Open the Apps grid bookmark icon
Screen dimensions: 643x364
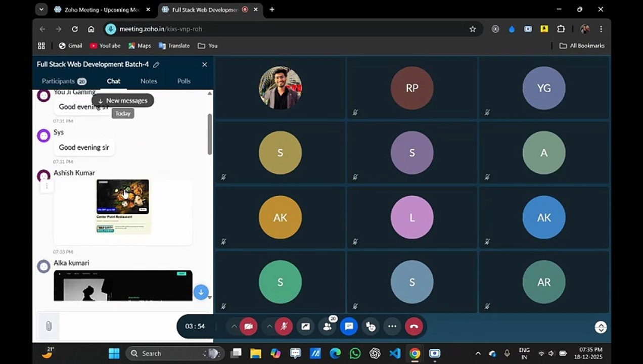point(41,45)
